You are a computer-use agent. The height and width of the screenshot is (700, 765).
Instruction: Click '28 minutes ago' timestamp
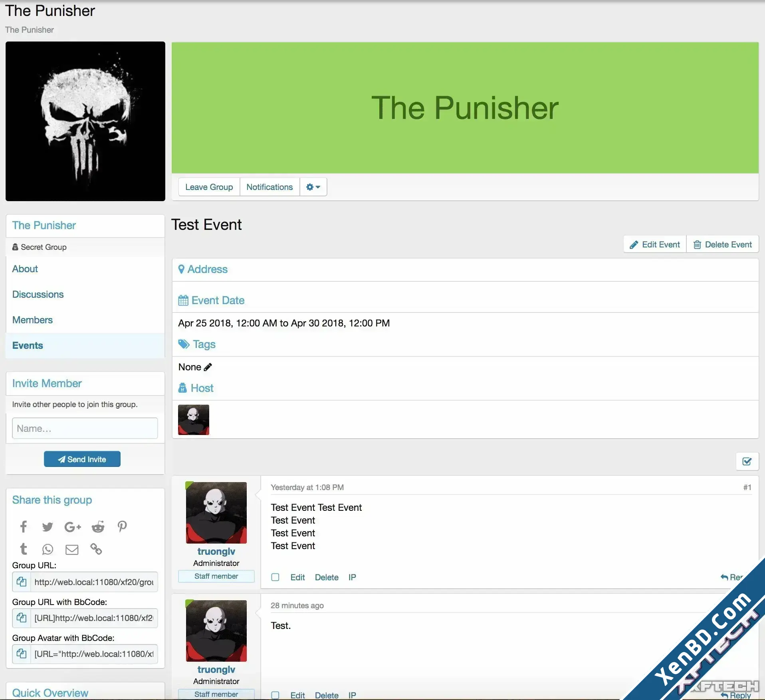(x=297, y=605)
